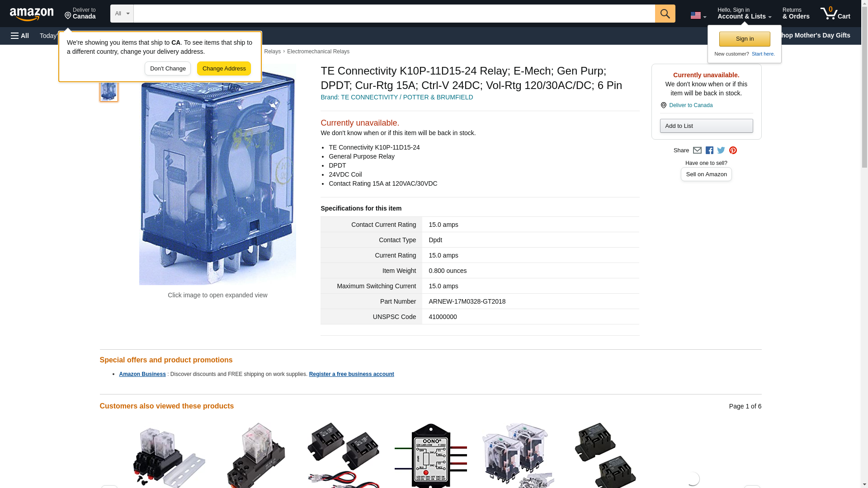Open Returns & Orders
The width and height of the screenshot is (868, 488).
[x=796, y=13]
